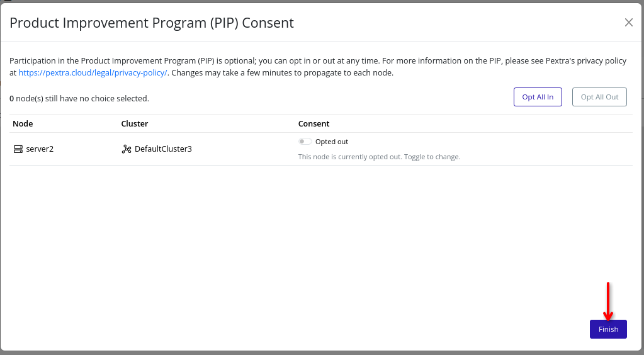The image size is (644, 355).
Task: Click the Consent column header
Action: (x=314, y=123)
